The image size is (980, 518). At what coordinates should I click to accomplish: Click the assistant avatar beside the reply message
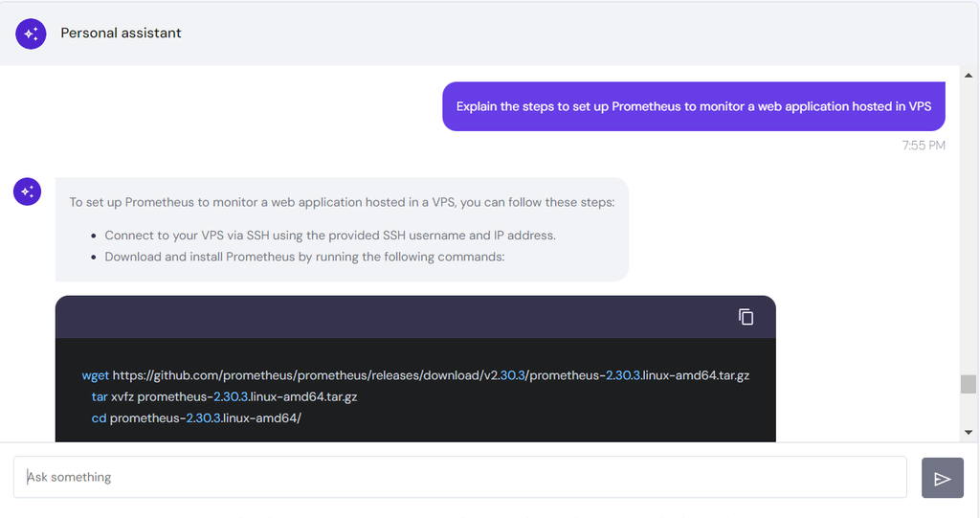(28, 191)
